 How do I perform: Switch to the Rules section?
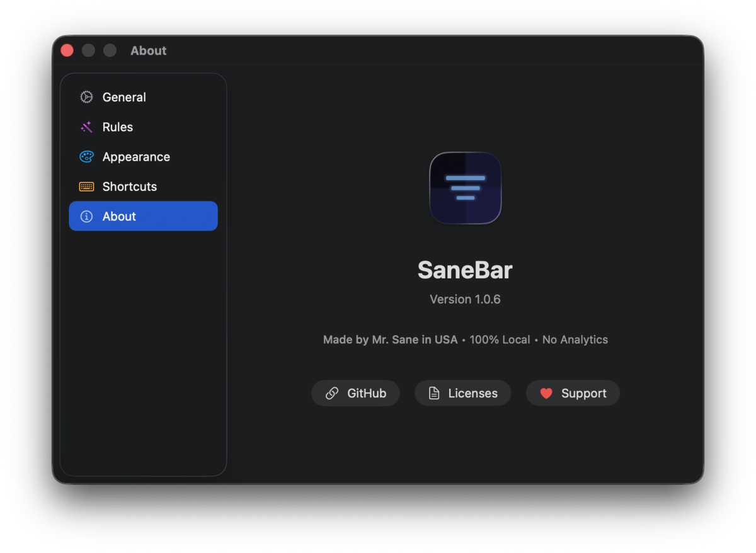143,127
